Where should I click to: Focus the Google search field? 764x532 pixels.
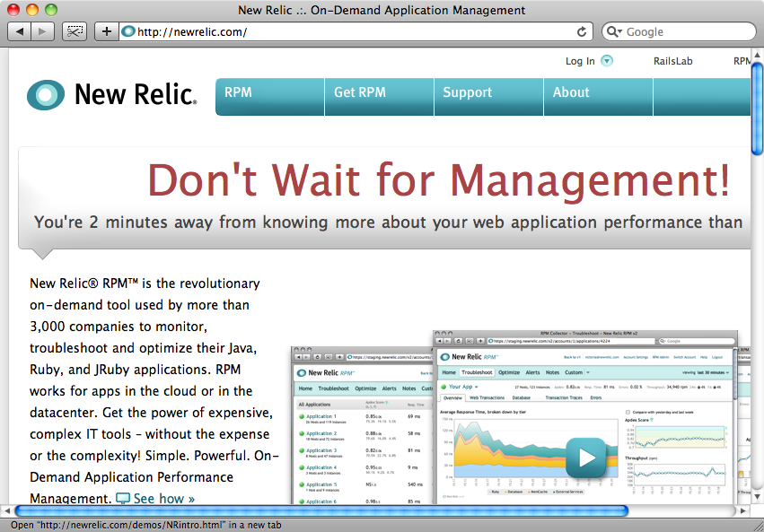coord(679,31)
